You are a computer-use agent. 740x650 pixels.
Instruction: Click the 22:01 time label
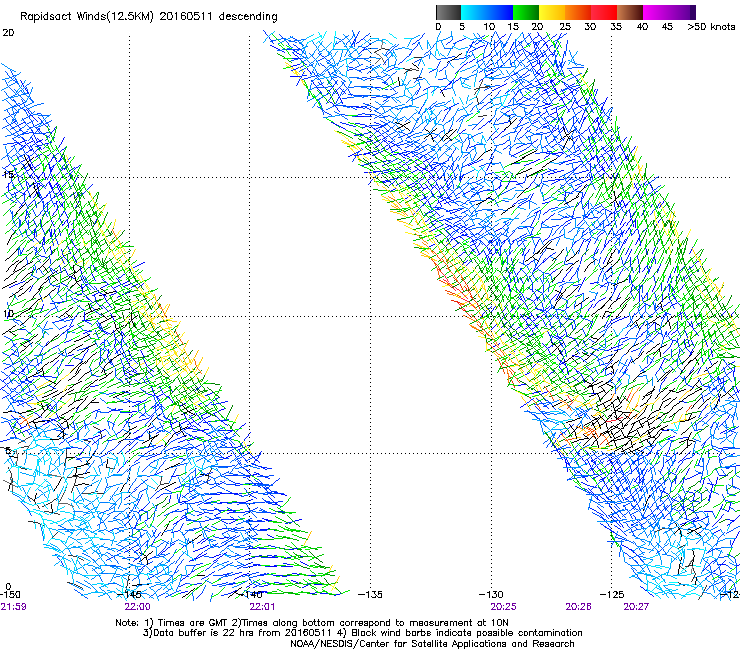coord(262,606)
